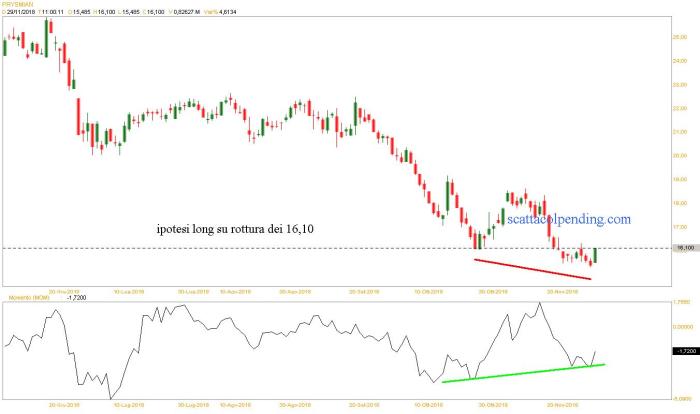Click the 18,00 price axis label
The image size is (700, 414).
[679, 203]
